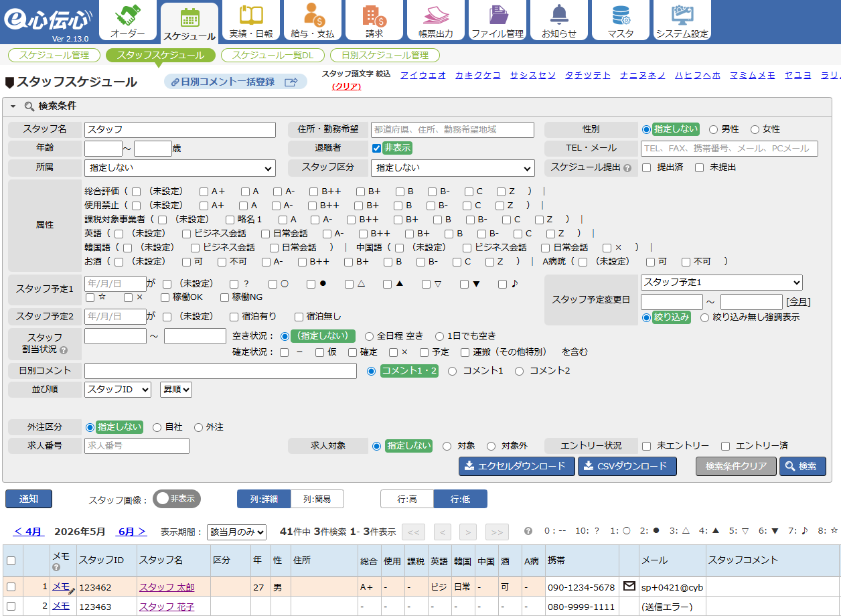Check 稼働OK checkbox
841x616 pixels.
[165, 297]
